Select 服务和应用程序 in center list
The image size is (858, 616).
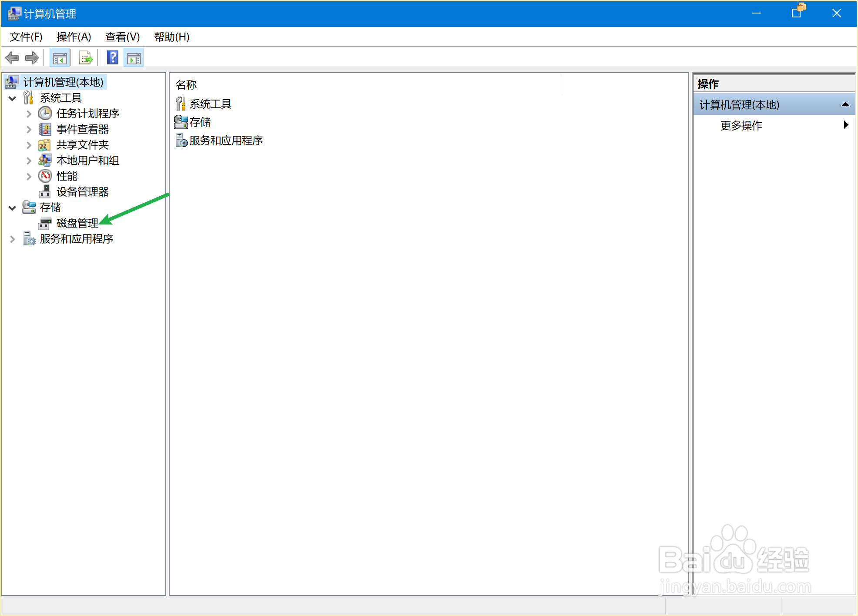(x=226, y=141)
